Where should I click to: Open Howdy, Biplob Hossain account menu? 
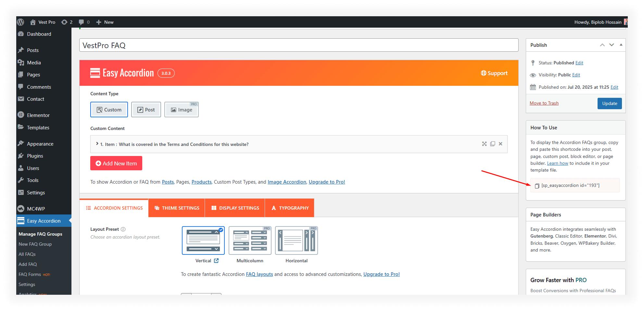click(600, 22)
